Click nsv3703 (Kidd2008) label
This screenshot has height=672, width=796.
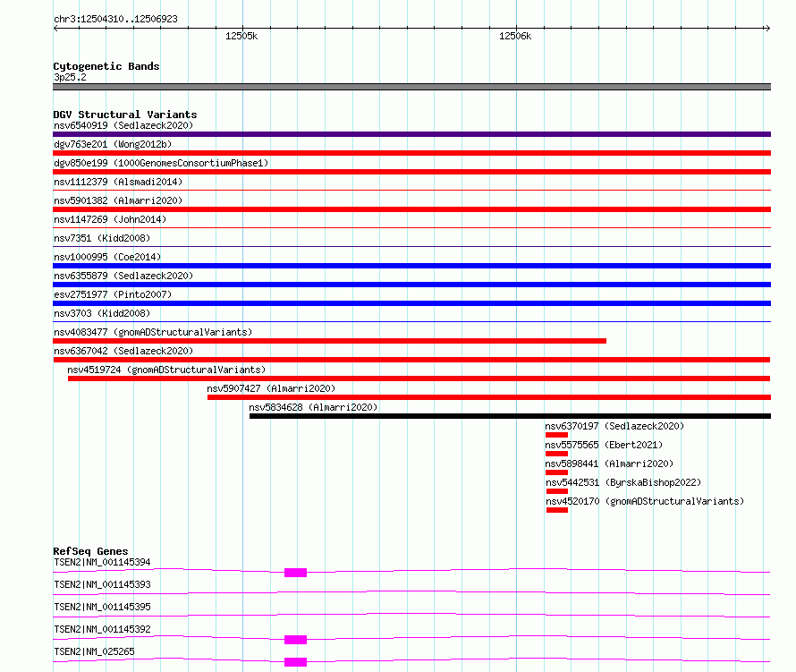coord(102,313)
